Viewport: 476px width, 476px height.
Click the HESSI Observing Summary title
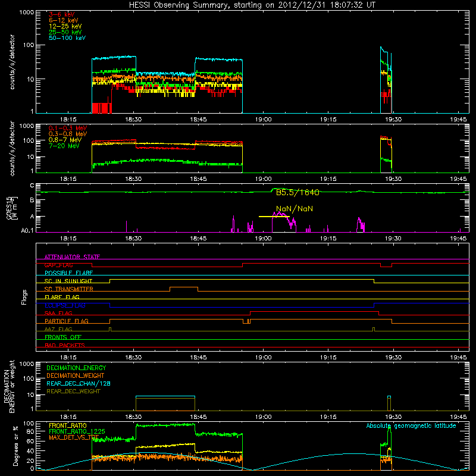click(252, 5)
